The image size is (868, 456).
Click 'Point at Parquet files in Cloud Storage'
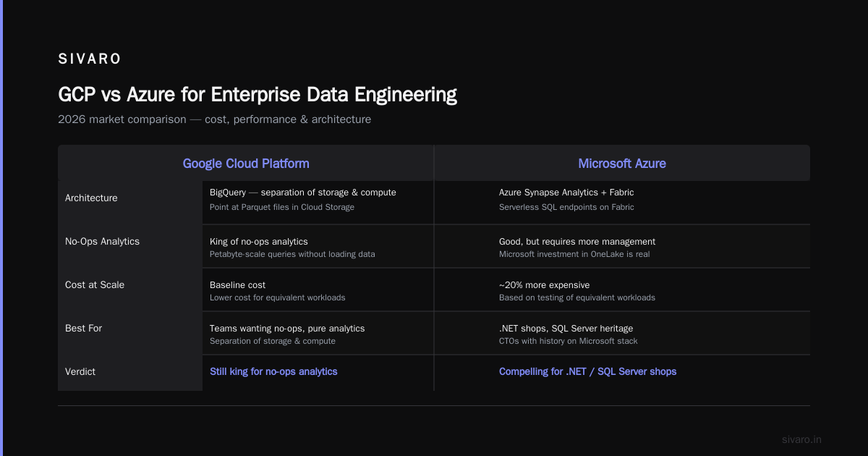282,207
